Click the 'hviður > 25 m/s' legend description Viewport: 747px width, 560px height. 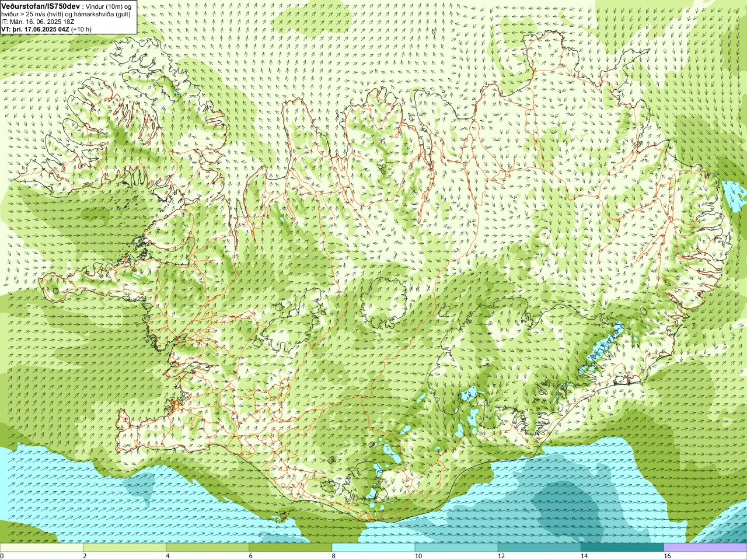[66, 14]
